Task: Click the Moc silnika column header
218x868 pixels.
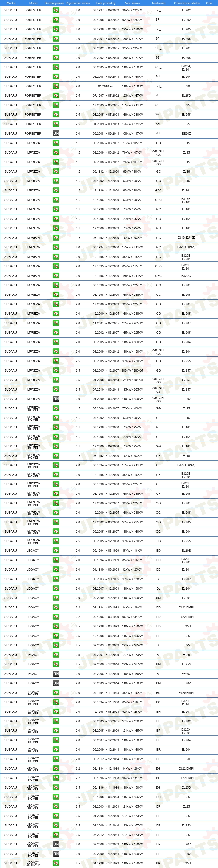Action: [132, 3]
